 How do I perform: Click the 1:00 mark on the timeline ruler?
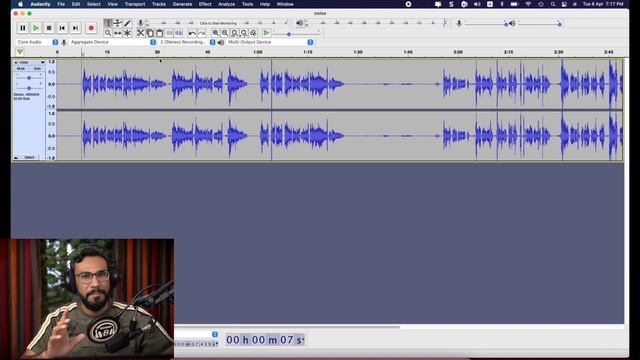tap(258, 52)
